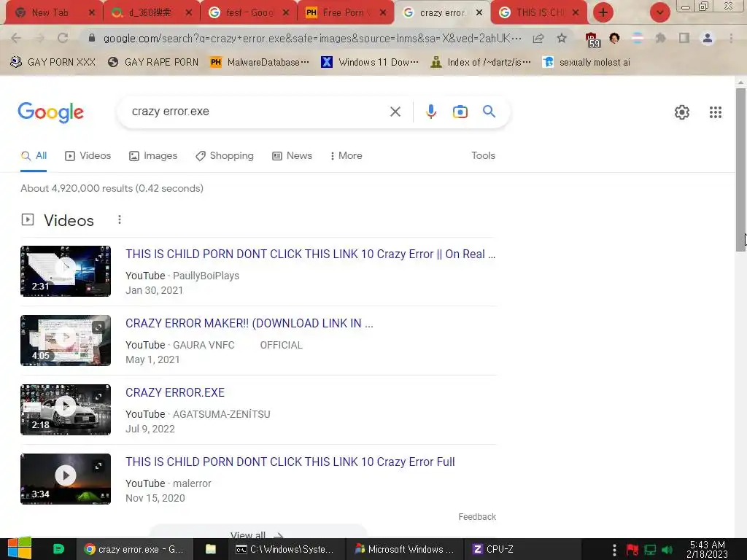Play the 3:34 malerror video thumbnail
The width and height of the screenshot is (747, 560).
click(66, 479)
